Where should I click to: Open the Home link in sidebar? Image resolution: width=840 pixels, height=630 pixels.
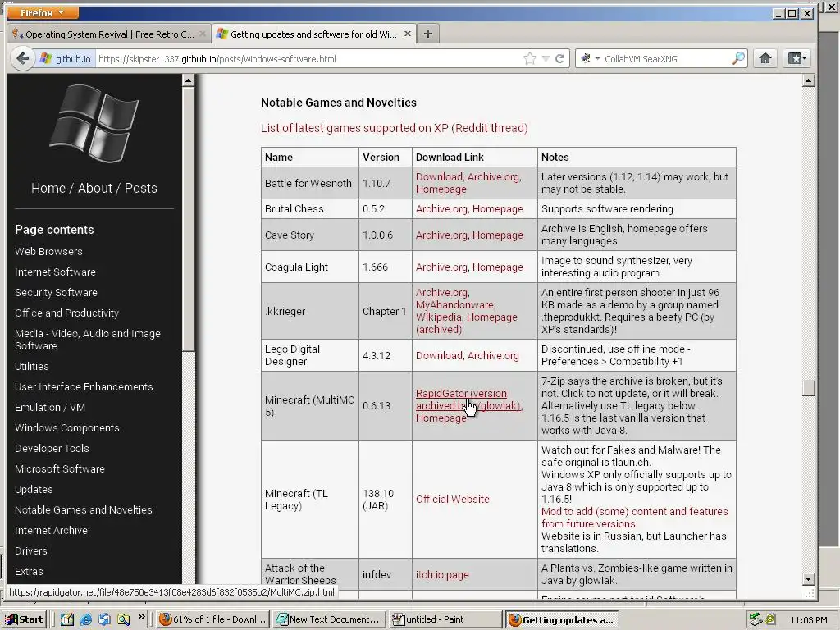[x=48, y=188]
